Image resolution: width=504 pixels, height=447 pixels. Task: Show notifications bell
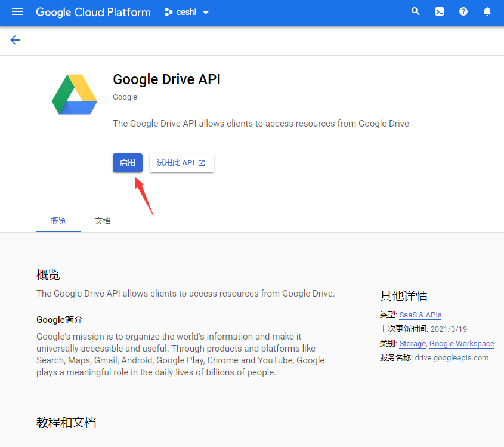(x=487, y=12)
